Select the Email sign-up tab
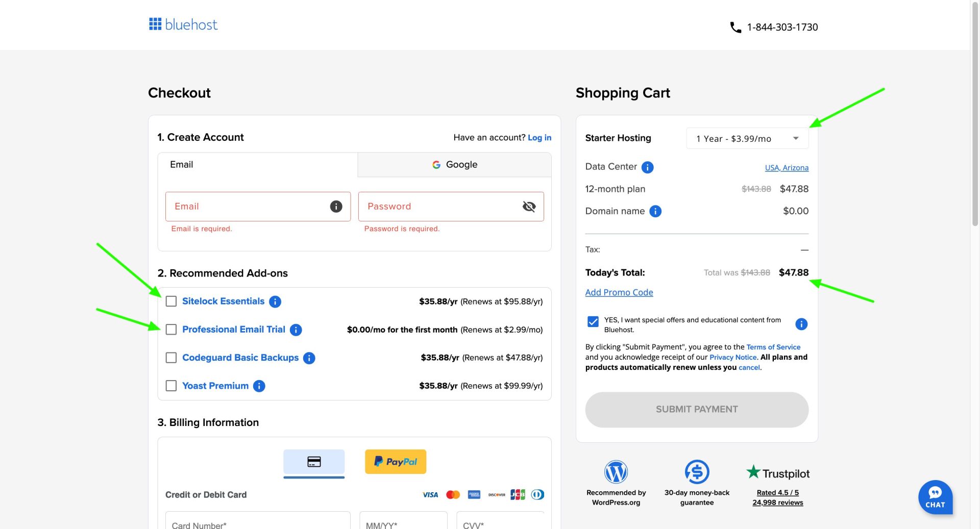 (x=258, y=164)
